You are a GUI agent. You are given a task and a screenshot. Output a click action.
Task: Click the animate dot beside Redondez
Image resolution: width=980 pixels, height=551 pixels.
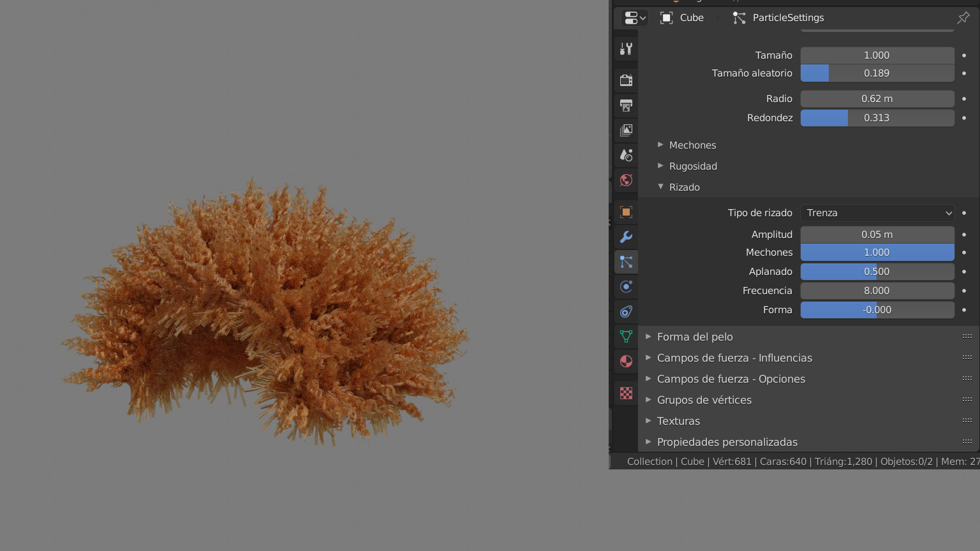[964, 118]
